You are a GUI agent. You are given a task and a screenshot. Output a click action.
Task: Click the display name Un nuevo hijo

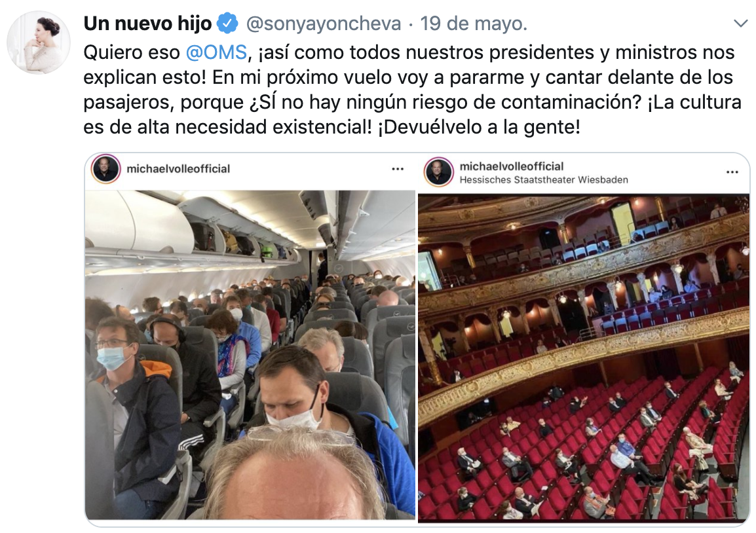tap(147, 23)
